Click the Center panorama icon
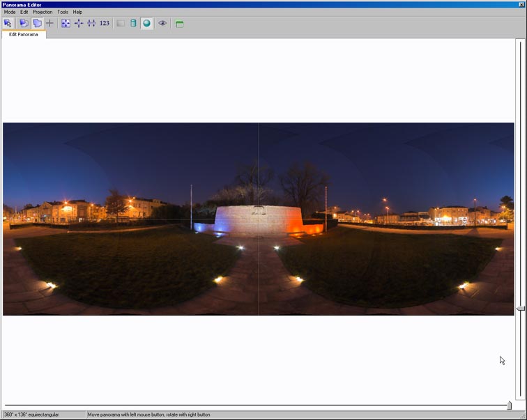This screenshot has height=420, width=527. pos(79,23)
